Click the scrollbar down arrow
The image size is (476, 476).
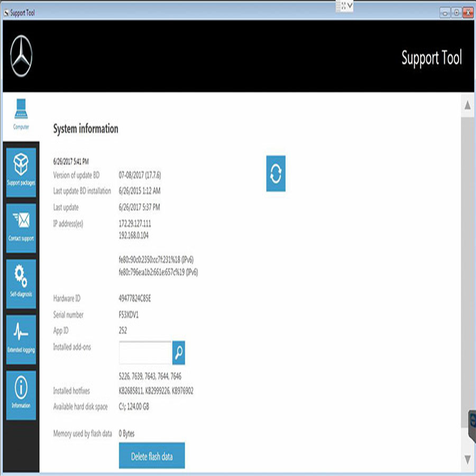[x=468, y=458]
